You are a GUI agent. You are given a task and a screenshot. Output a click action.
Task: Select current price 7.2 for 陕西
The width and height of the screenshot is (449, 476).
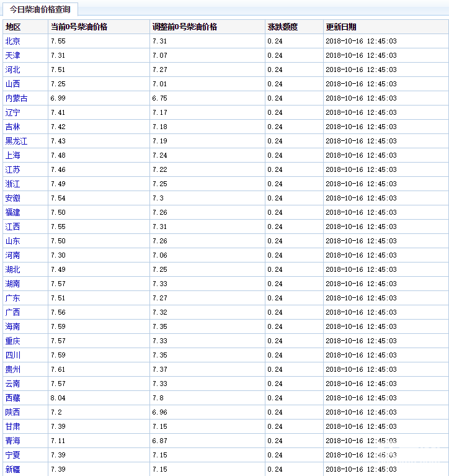point(56,412)
